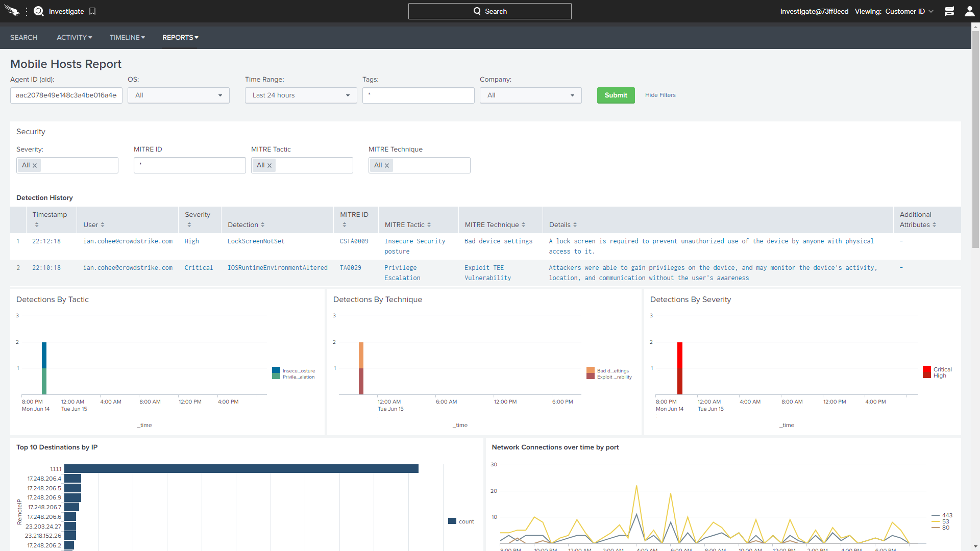The width and height of the screenshot is (980, 551).
Task: Open the messages icon in the top bar
Action: coord(949,11)
